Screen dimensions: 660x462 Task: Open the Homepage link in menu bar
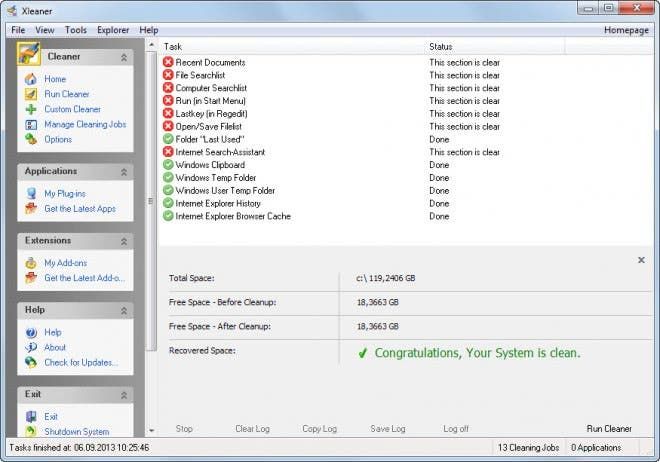point(626,30)
